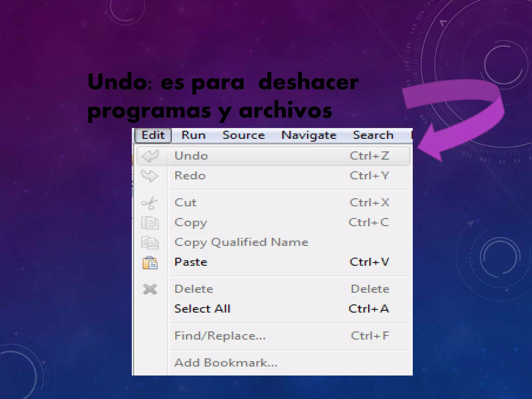Open the Run menu

(x=193, y=135)
